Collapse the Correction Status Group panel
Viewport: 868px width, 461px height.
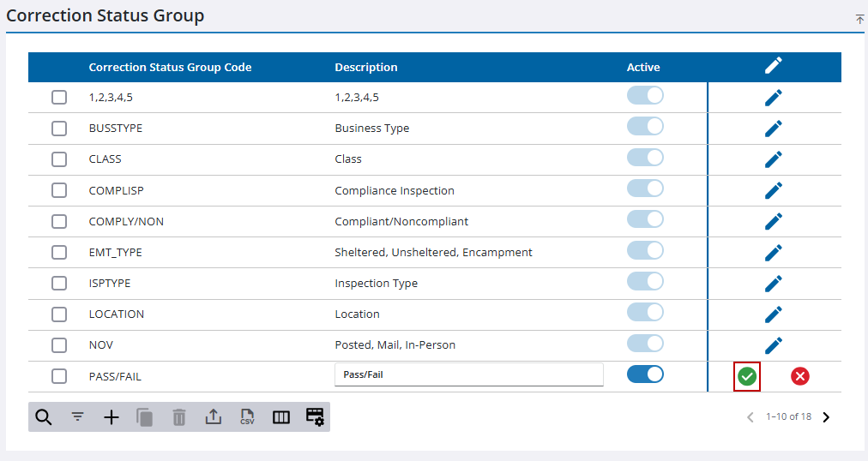coord(859,20)
